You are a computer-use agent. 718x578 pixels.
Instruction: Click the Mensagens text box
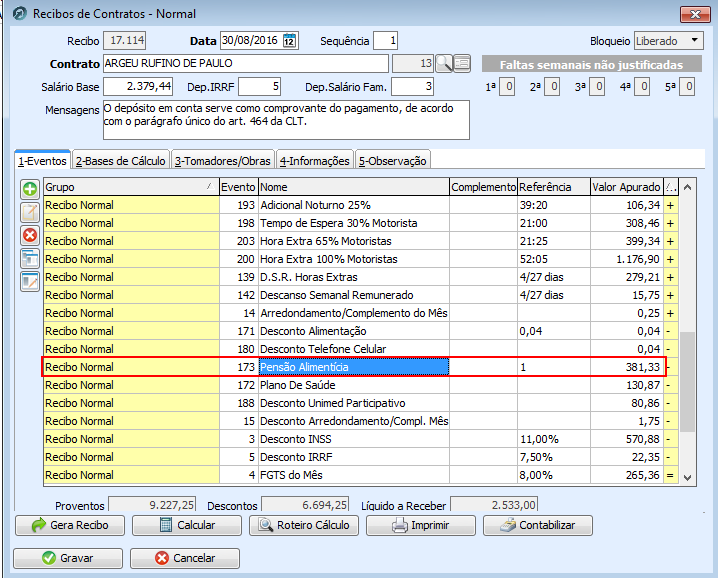pos(286,120)
